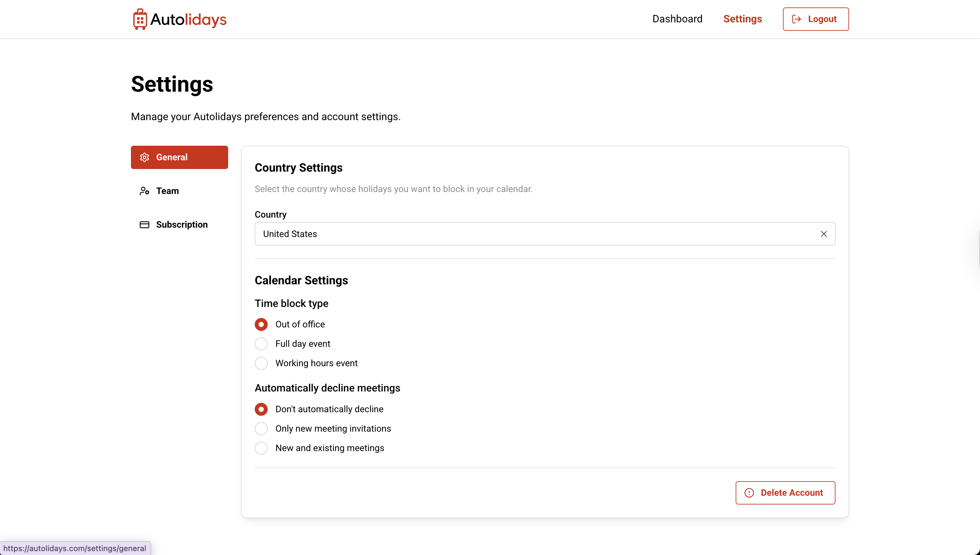Click the Team user-settings icon

[x=145, y=191]
